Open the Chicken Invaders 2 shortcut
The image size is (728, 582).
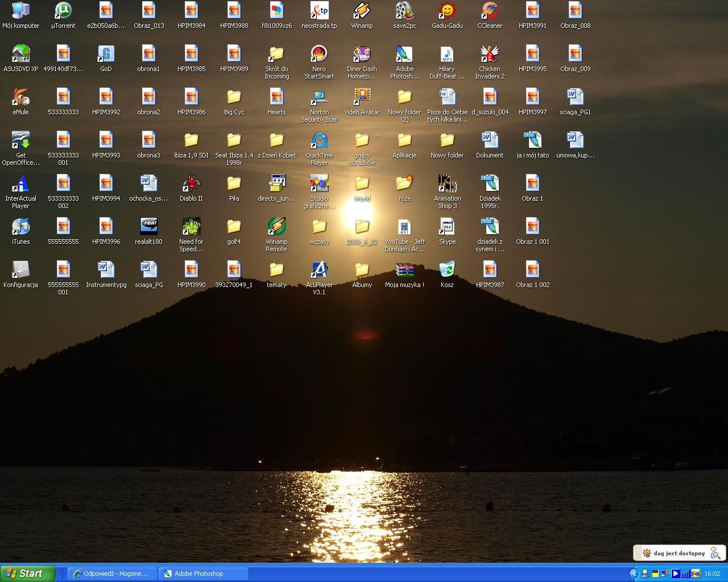(x=490, y=63)
